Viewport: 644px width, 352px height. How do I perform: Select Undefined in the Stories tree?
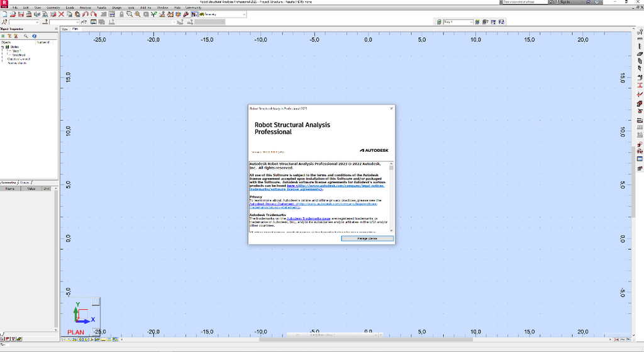click(19, 55)
